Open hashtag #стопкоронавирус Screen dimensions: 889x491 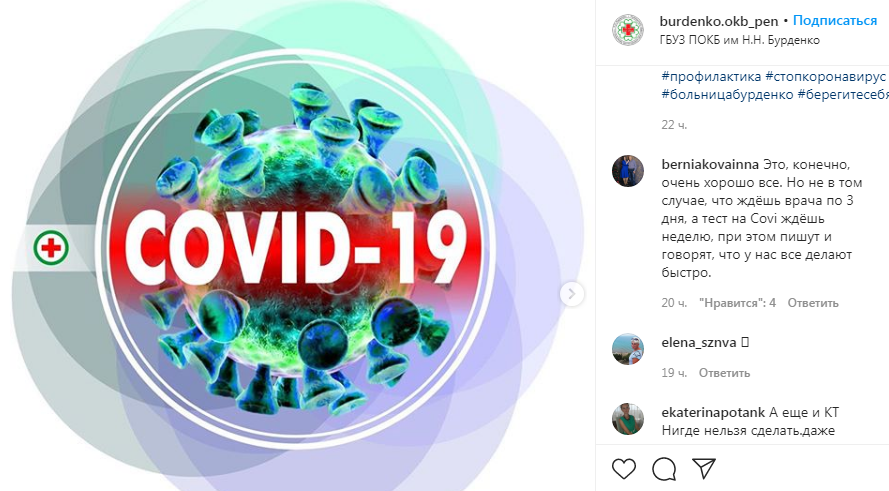tap(826, 76)
